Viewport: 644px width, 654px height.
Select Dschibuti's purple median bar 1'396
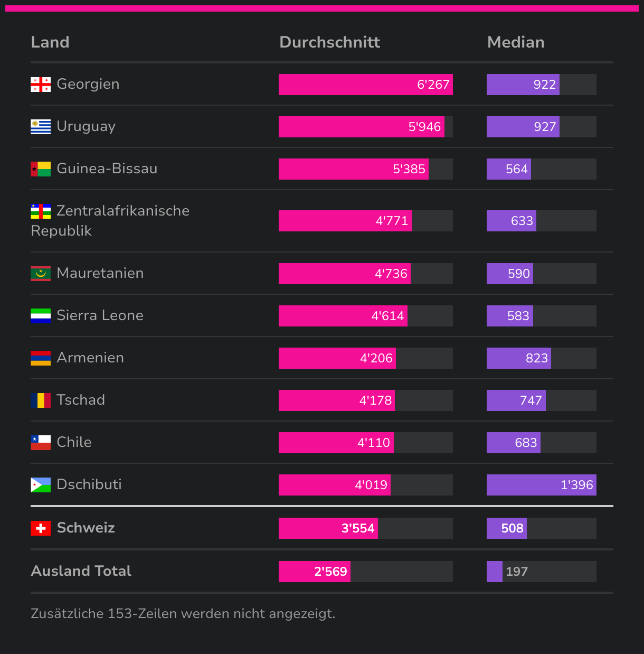[542, 485]
